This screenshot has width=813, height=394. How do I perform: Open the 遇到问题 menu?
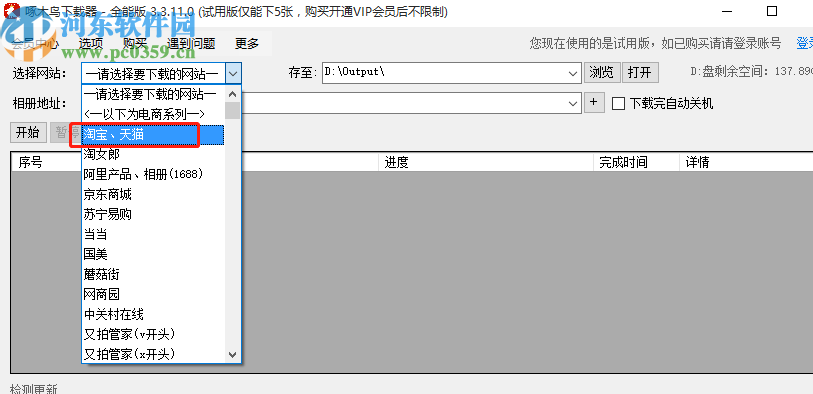pos(191,44)
